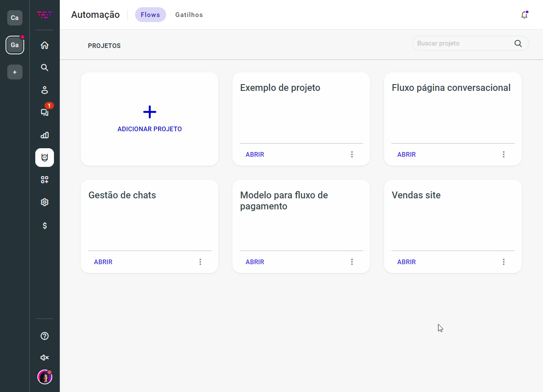
Task: Open more options for Vendas site
Action: [503, 262]
